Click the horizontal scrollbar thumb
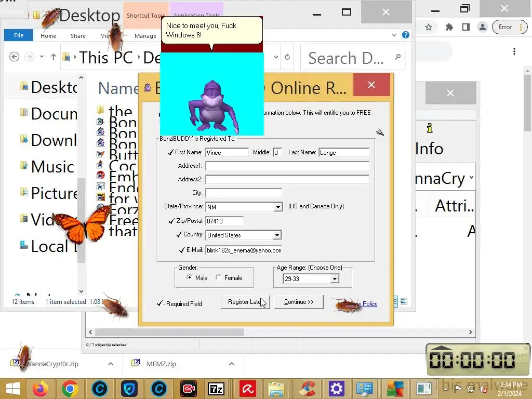 click(x=170, y=332)
